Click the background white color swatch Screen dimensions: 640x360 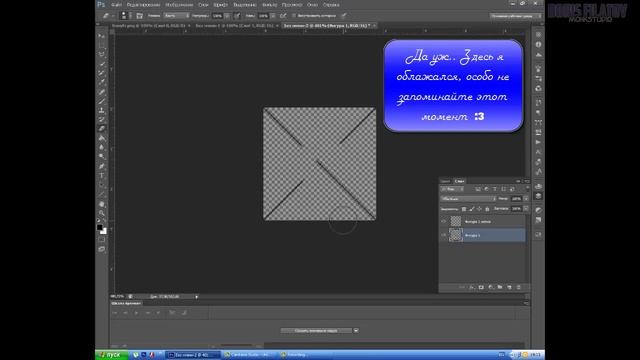pyautogui.click(x=104, y=231)
